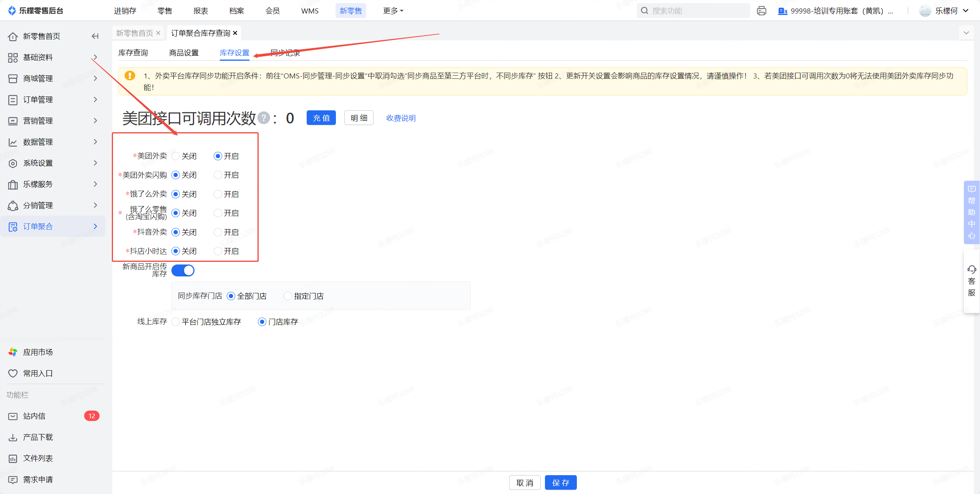The image size is (980, 494).
Task: Click 产品下载 download icon
Action: pyautogui.click(x=13, y=437)
